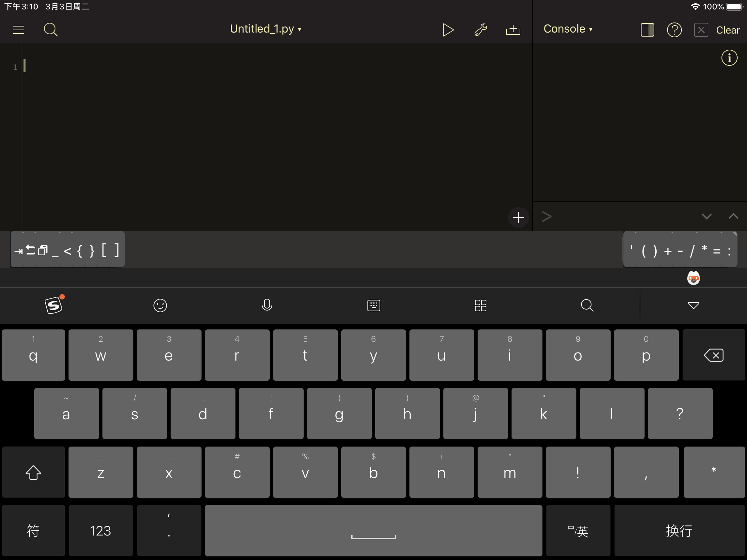The image size is (747, 560).
Task: Expand the Untitled_1.py file dropdown
Action: 265,29
